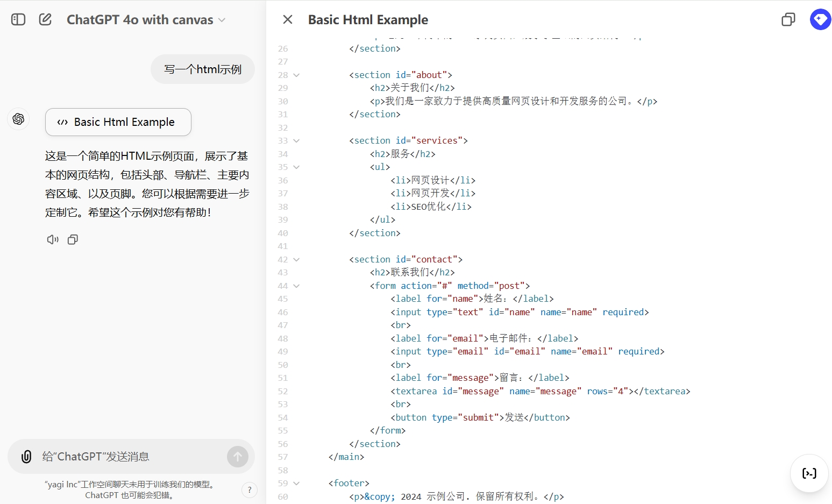Close the Basic Html Example canvas
This screenshot has width=832, height=504.
[x=288, y=20]
